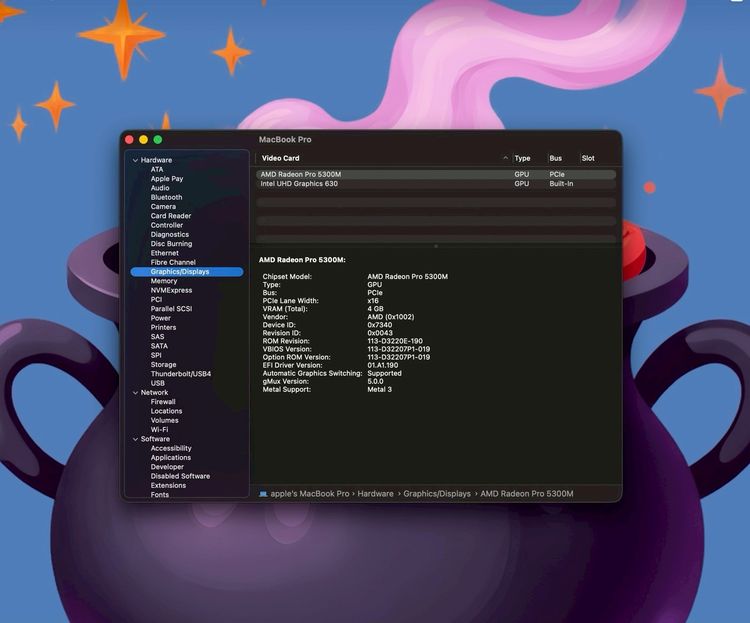The height and width of the screenshot is (623, 750).
Task: Open the SPI entry
Action: tap(156, 356)
